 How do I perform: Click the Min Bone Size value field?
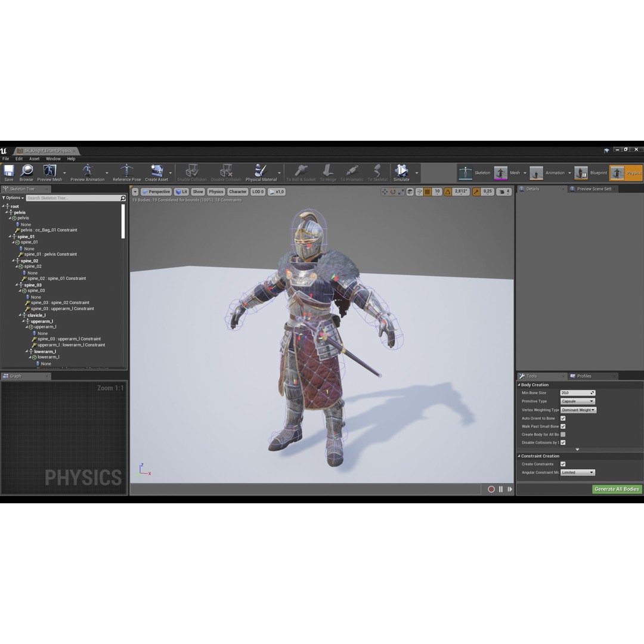click(577, 393)
